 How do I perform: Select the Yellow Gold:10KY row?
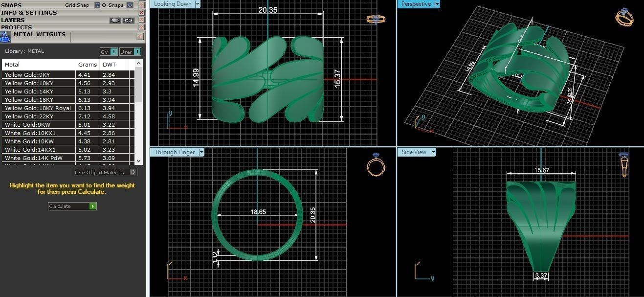click(68, 83)
